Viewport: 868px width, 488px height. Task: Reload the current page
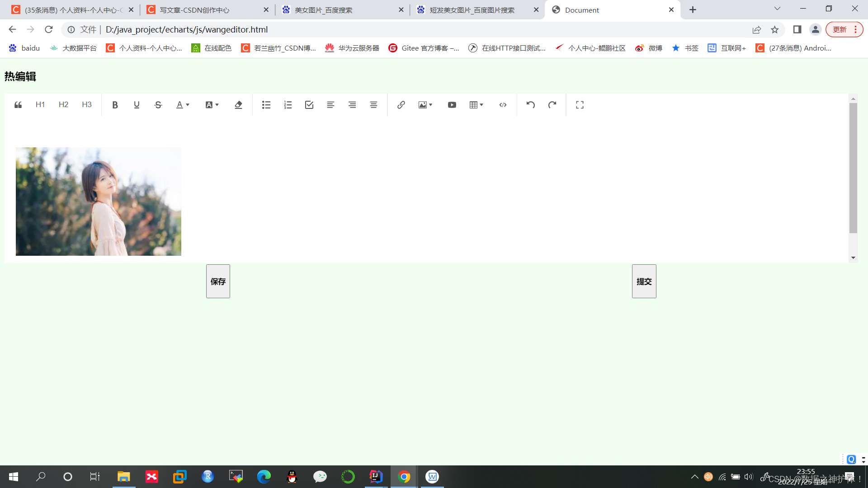pos(49,29)
